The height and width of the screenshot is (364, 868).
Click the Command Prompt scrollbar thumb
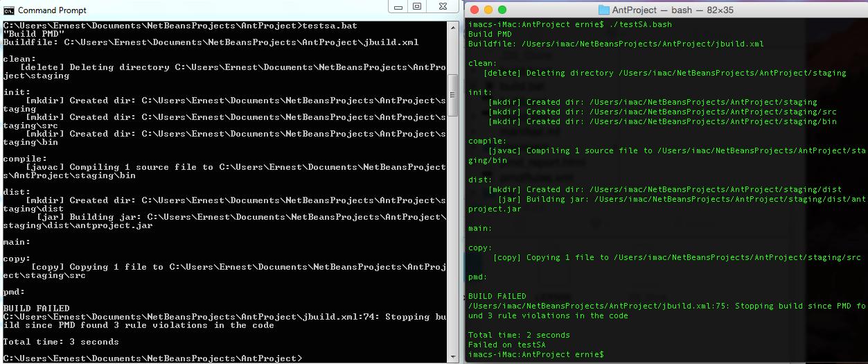[453, 96]
